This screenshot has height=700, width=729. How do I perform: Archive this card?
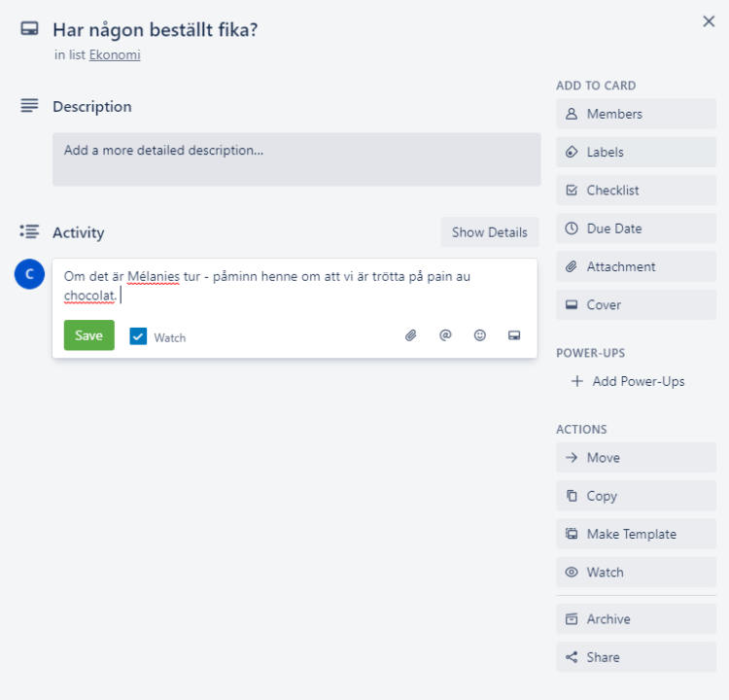(636, 619)
